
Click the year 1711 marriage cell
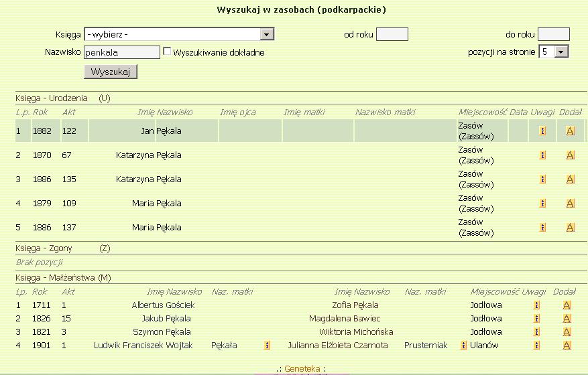tap(42, 305)
